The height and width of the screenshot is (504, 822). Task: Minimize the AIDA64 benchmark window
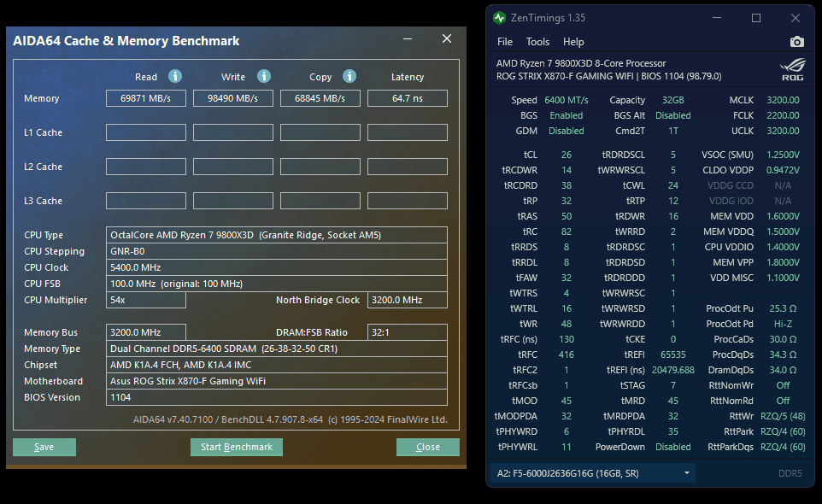point(408,38)
